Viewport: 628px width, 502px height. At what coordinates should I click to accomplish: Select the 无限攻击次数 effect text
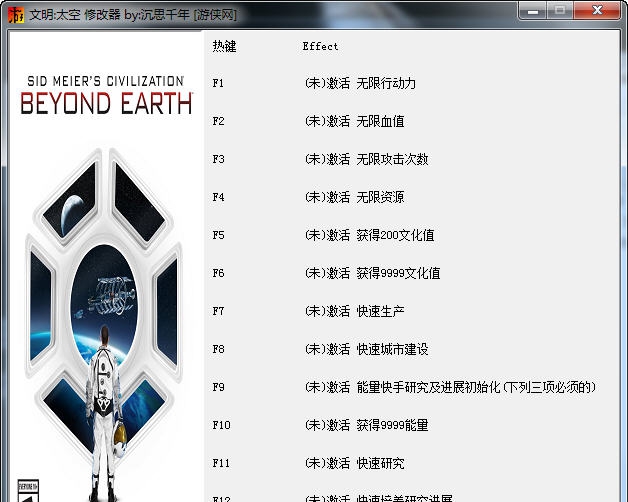click(x=392, y=159)
